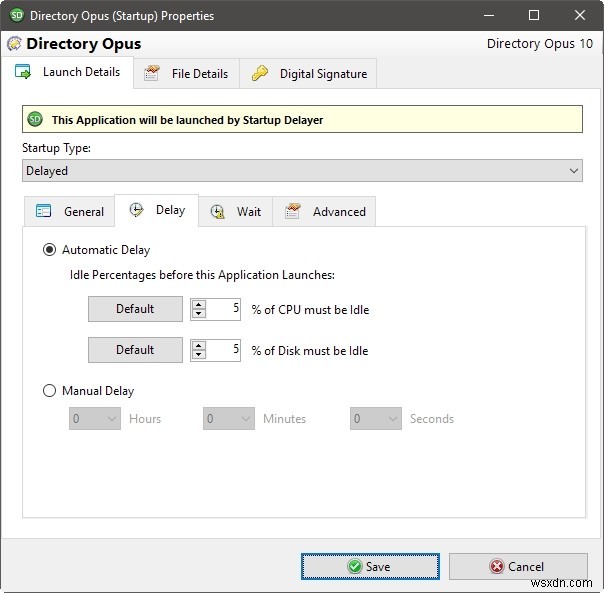The width and height of the screenshot is (604, 593).
Task: Click the Default button for Disk idle
Action: (135, 350)
